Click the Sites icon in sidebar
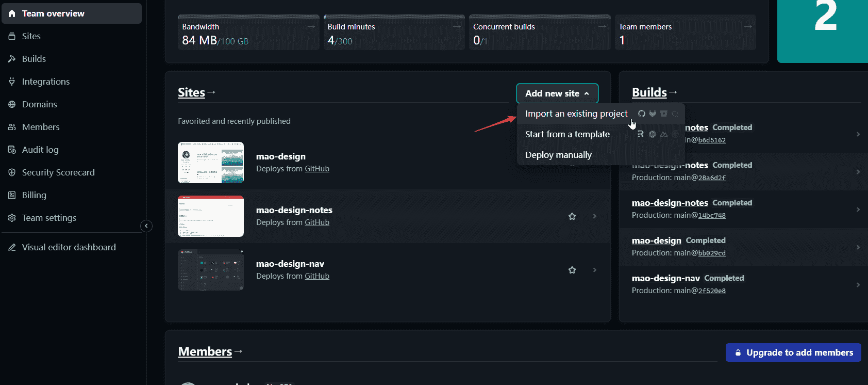Screen dimensions: 868x385 12,36
